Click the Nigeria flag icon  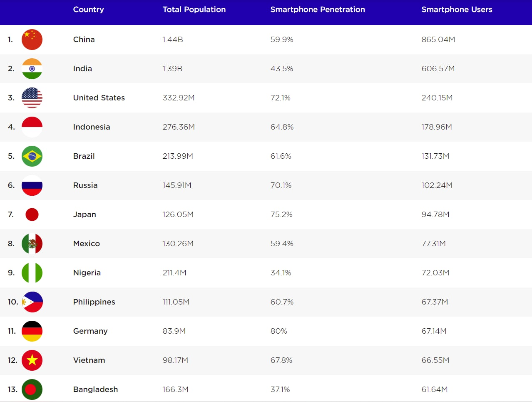[x=32, y=273]
